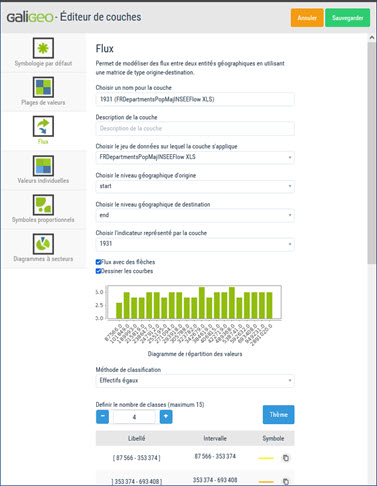
Task: Click caption Diagramme de répartition des valeurs
Action: (x=195, y=354)
